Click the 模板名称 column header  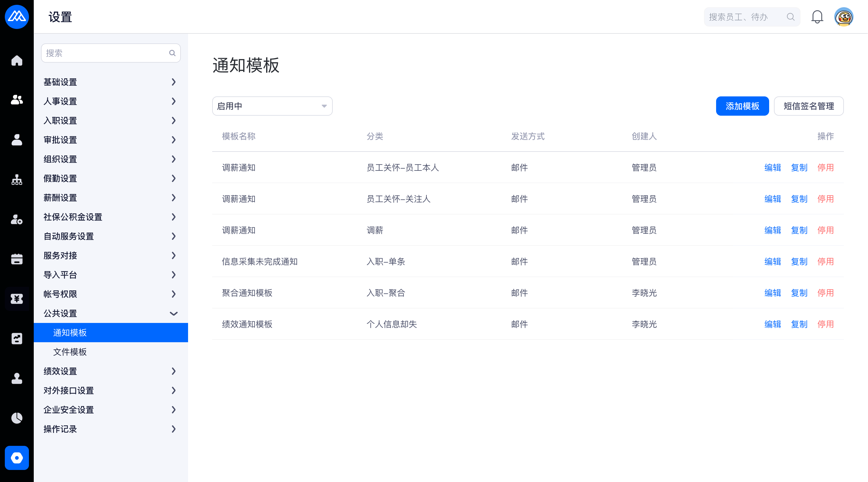(x=239, y=136)
